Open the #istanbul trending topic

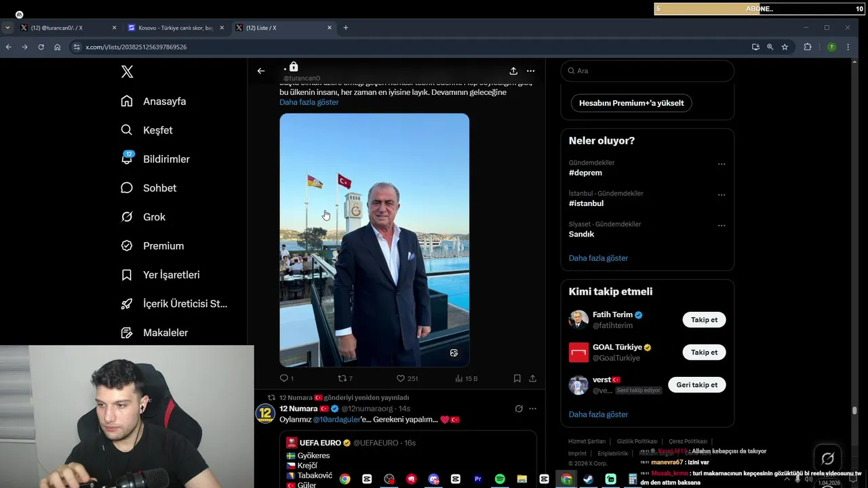(586, 203)
